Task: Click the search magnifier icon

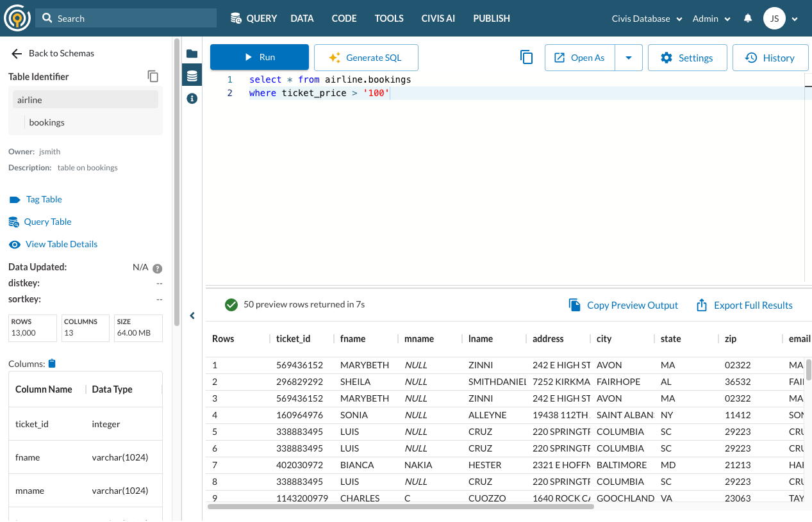Action: point(47,18)
